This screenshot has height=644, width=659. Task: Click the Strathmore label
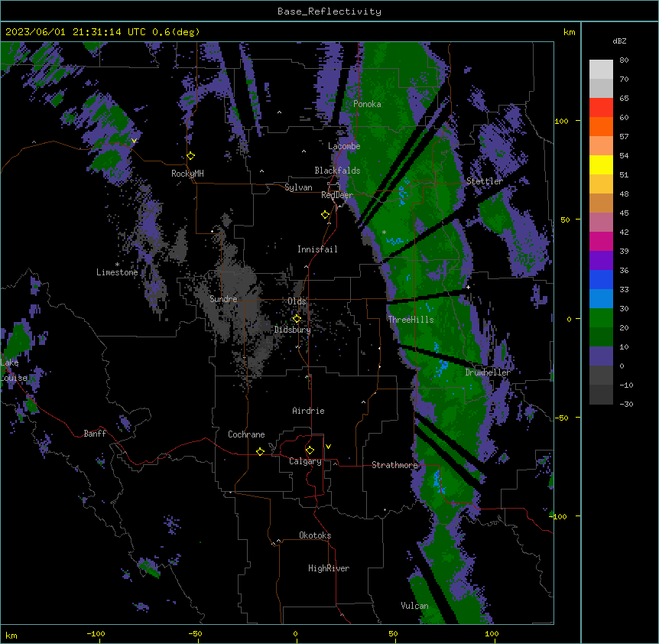[394, 465]
